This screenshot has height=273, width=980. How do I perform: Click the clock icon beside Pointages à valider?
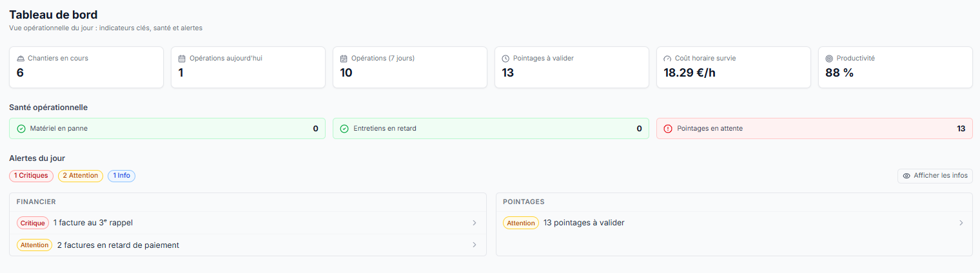point(505,58)
